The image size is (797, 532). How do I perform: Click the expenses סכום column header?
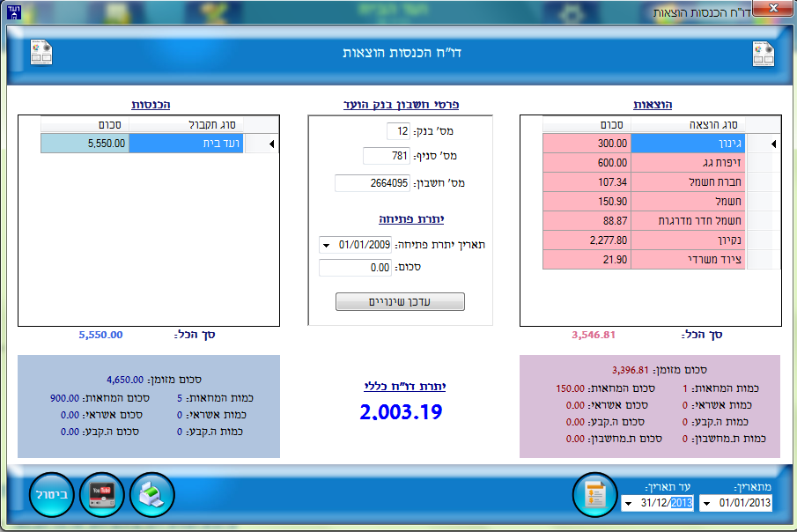click(587, 124)
